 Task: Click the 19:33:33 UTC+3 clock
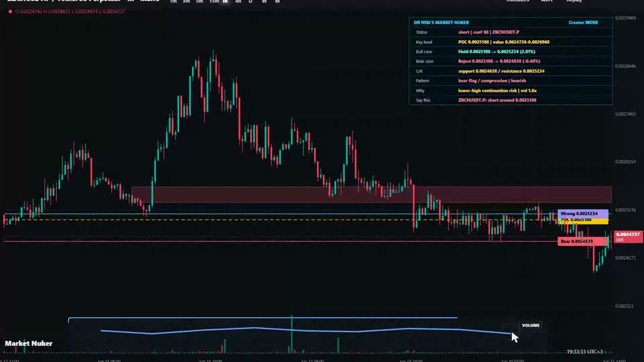585,351
